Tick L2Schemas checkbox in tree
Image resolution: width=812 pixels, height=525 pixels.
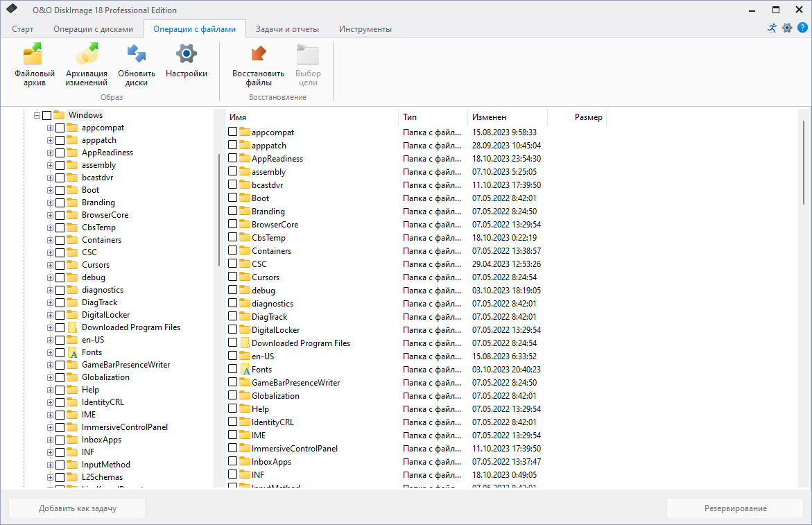pyautogui.click(x=60, y=477)
